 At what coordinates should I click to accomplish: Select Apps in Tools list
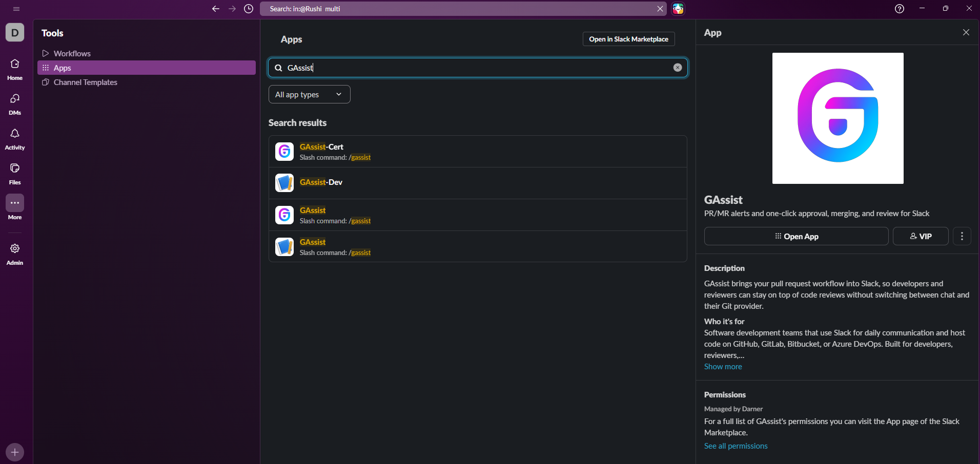[x=147, y=68]
